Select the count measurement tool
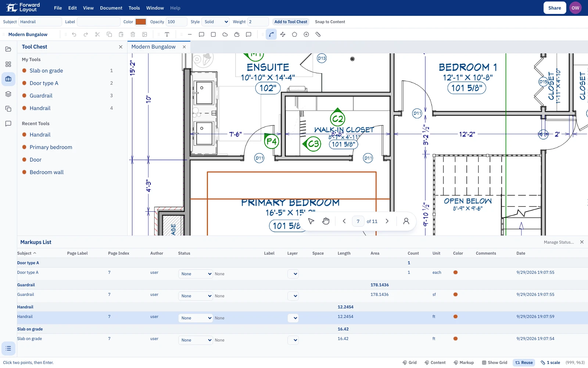 [306, 35]
